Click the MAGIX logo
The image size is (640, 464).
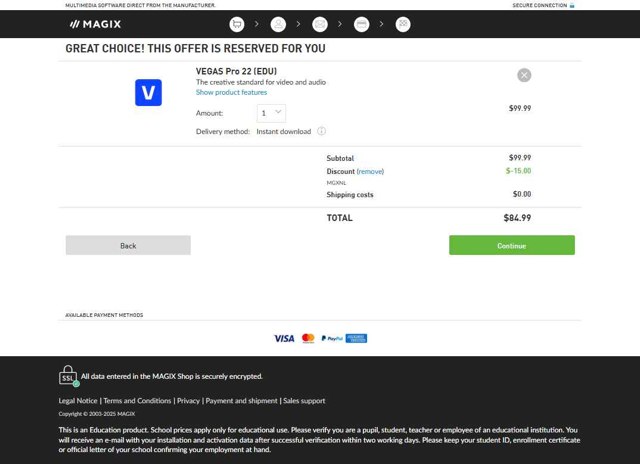(x=96, y=24)
